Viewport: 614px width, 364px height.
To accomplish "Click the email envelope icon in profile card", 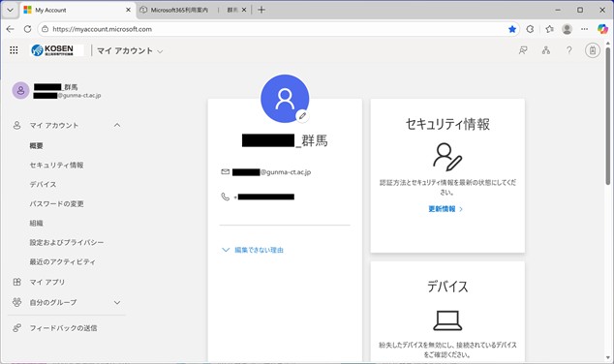I will click(x=225, y=171).
